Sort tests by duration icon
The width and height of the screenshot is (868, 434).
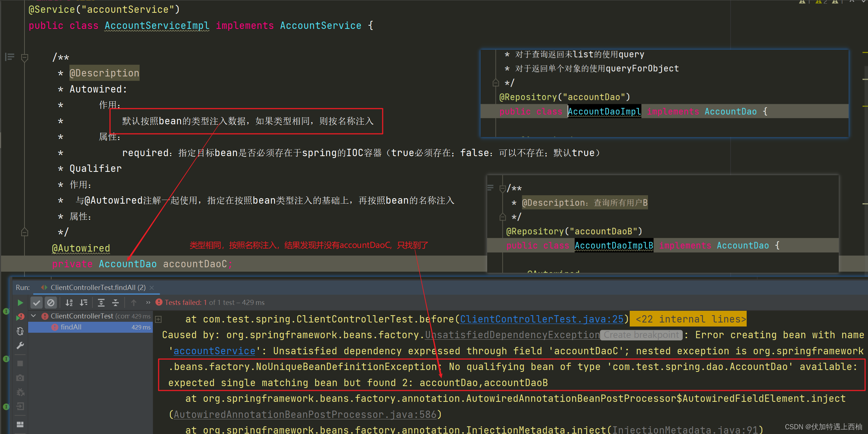pos(84,303)
